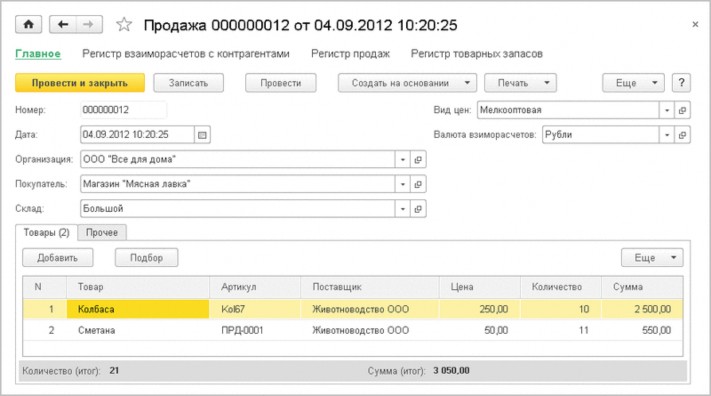Expand the Покупатель dropdown list
711x396 pixels.
click(x=403, y=184)
